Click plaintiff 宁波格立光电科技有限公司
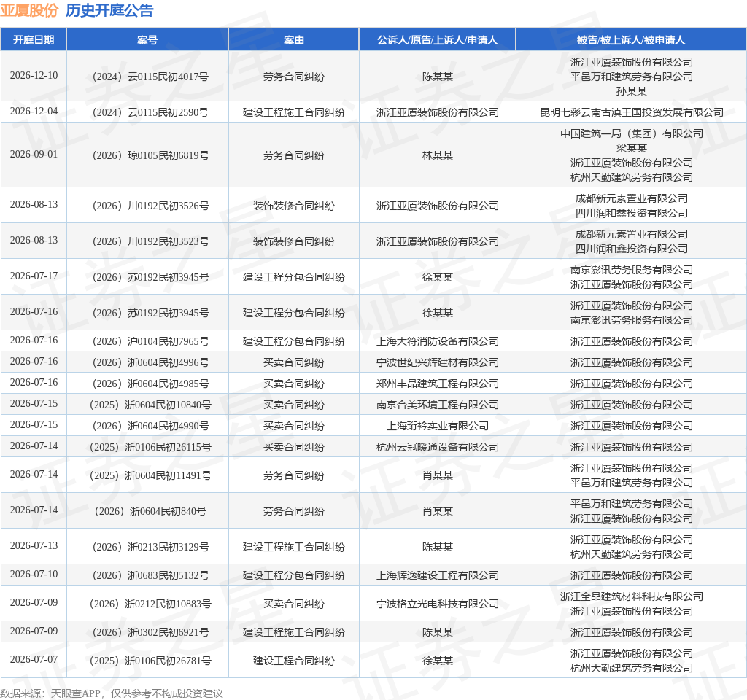Viewport: 747px width, 700px height. 438,604
